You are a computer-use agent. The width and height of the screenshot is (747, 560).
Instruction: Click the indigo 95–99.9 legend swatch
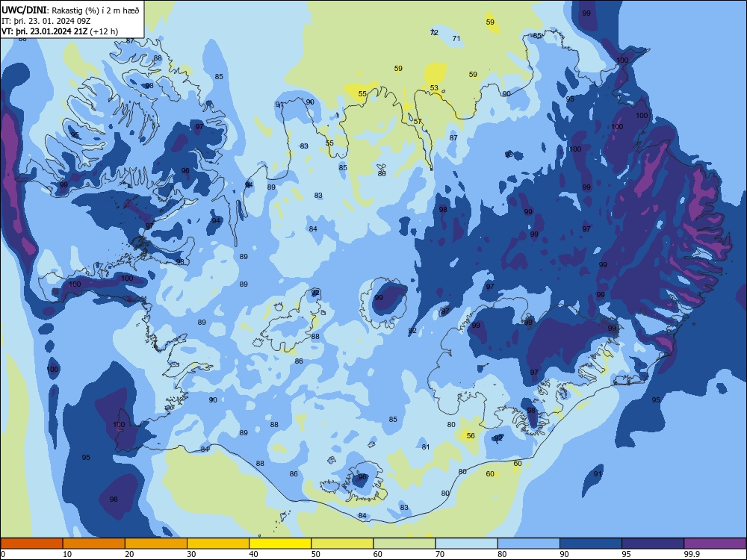653,544
